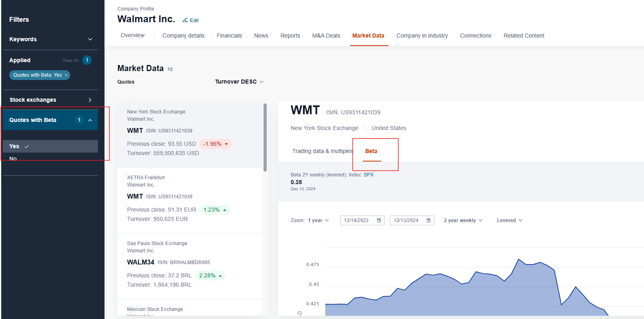Go to the Overview tab

[x=132, y=36]
